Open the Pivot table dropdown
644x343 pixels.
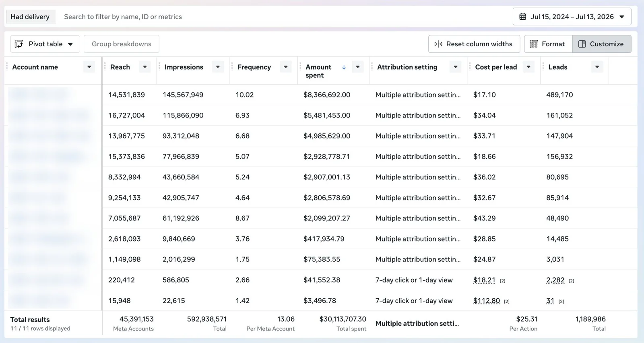pyautogui.click(x=45, y=44)
